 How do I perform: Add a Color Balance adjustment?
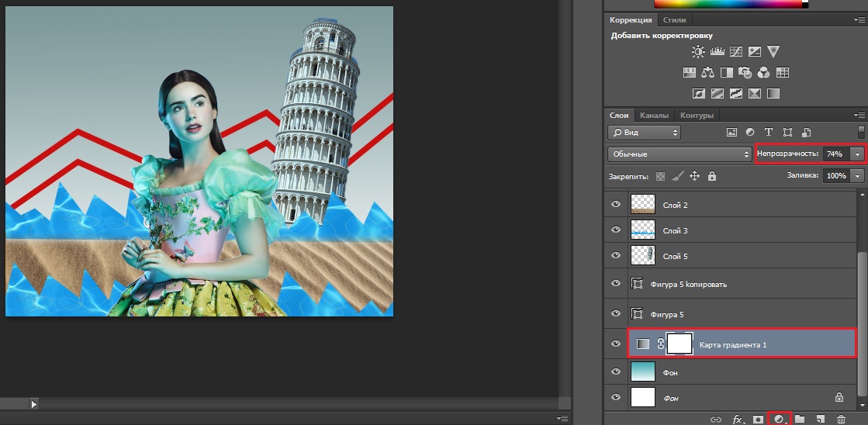point(707,72)
